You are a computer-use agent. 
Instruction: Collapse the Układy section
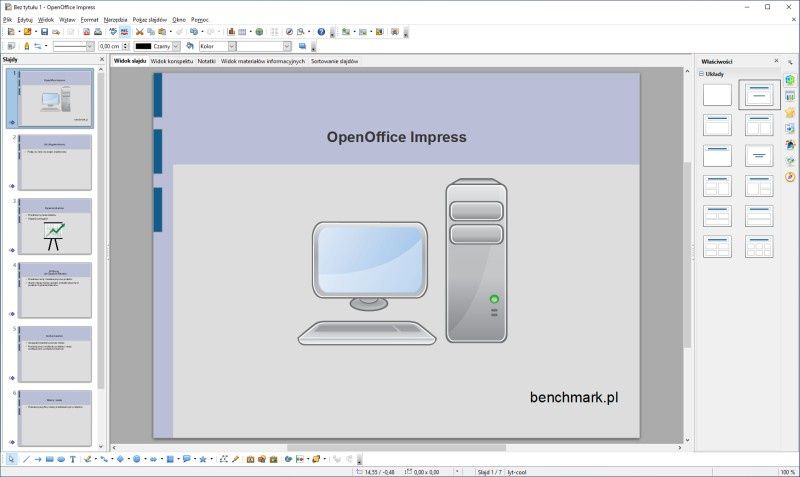pyautogui.click(x=702, y=74)
